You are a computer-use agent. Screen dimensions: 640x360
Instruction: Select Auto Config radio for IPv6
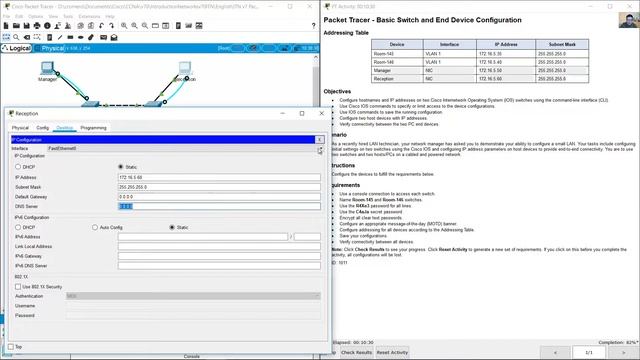95,227
